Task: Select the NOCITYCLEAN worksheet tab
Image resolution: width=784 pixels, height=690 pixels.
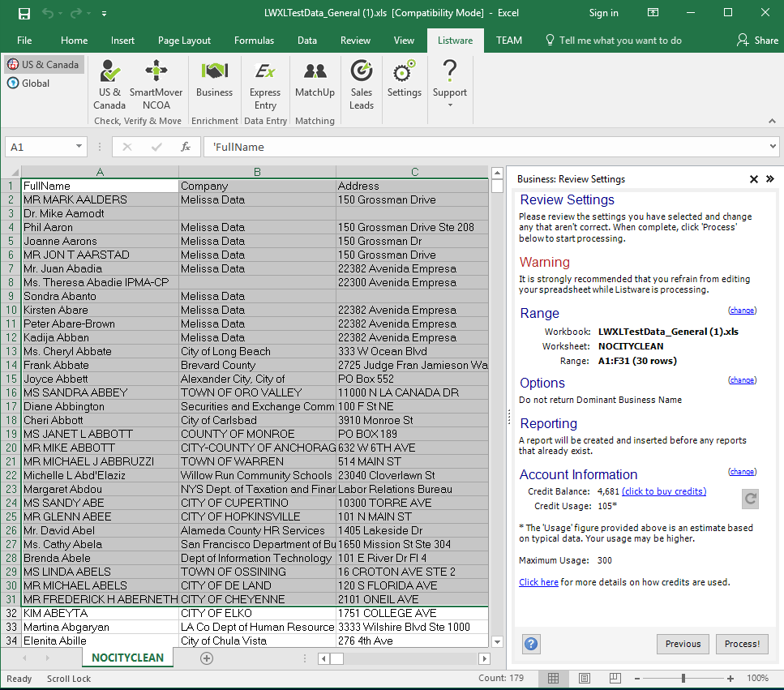Action: [127, 658]
